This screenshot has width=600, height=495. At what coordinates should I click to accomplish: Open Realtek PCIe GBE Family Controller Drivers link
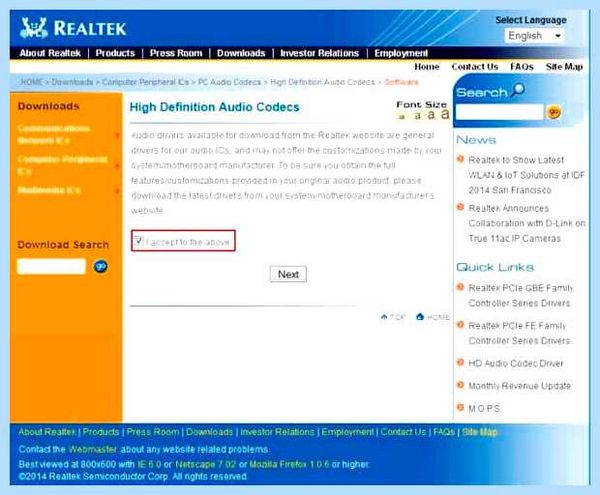click(x=520, y=295)
